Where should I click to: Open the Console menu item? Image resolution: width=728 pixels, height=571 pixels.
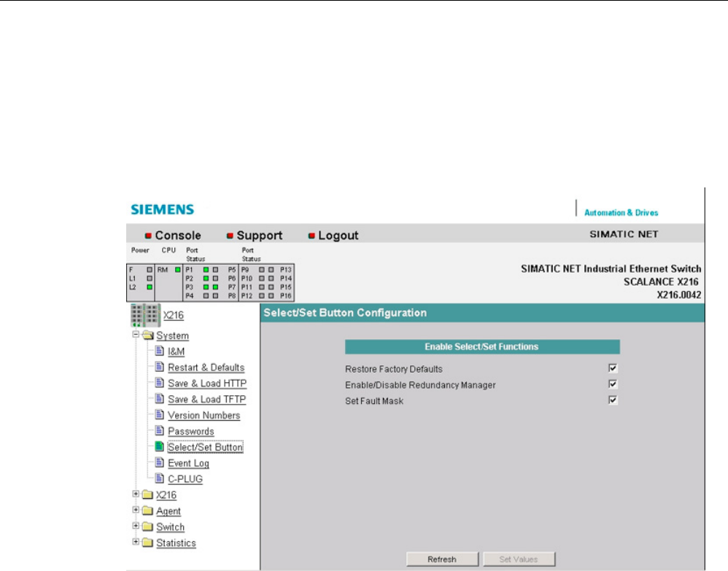point(178,236)
